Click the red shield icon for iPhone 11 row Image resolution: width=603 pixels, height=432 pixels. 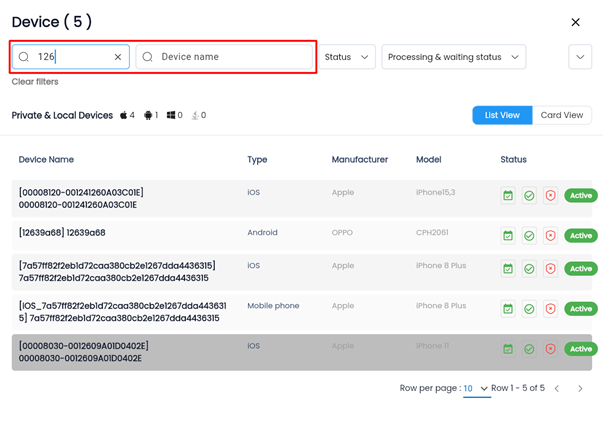point(550,349)
